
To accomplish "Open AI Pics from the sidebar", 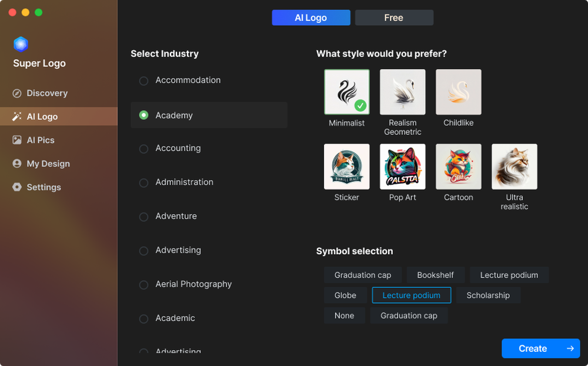I will 17,140.
